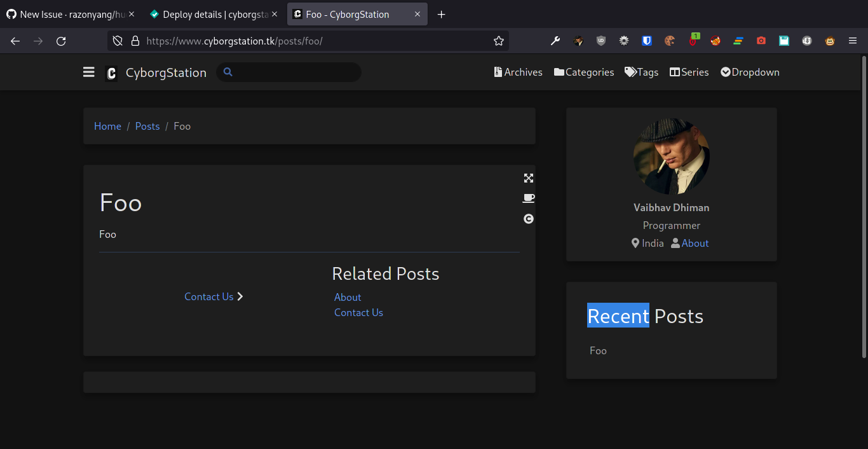Viewport: 868px width, 449px height.
Task: Select the Tags icon in the navbar
Action: click(x=630, y=72)
